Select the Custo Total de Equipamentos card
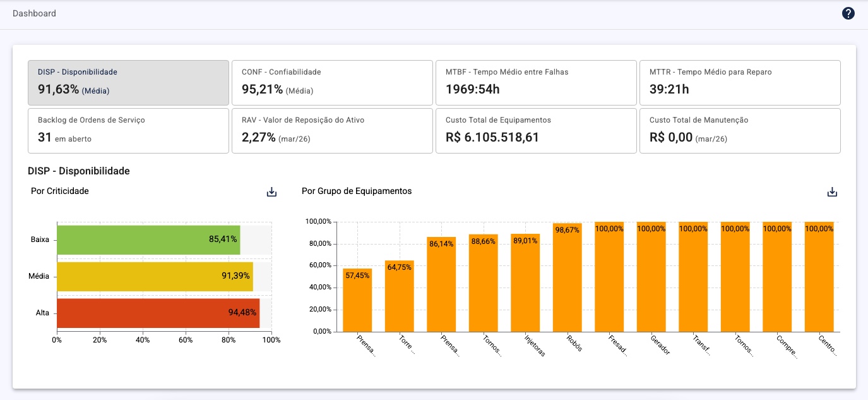This screenshot has height=400, width=868. point(536,131)
